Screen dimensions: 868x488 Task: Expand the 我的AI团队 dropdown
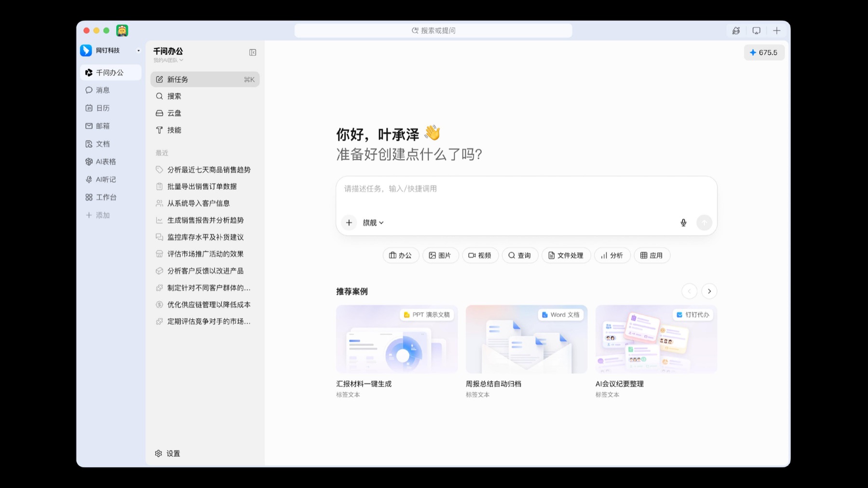coord(168,60)
